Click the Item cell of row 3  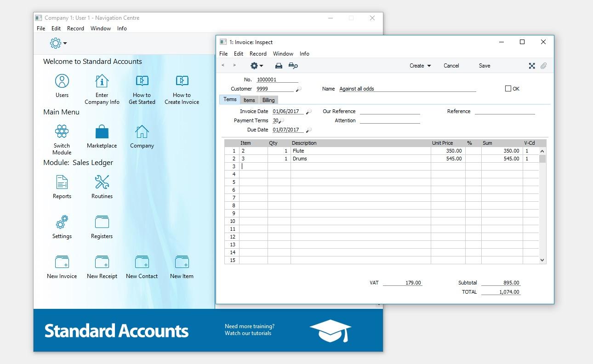253,166
